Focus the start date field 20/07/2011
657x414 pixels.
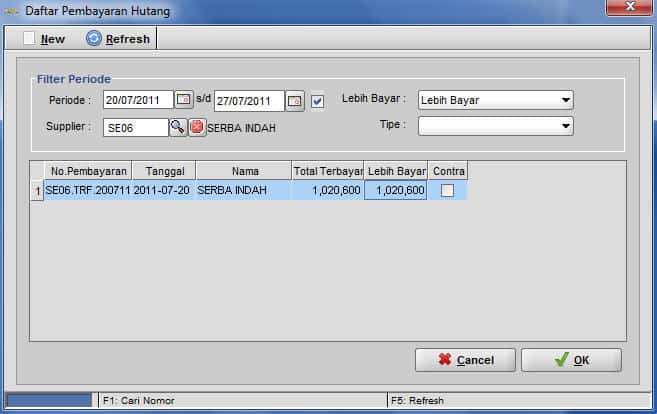(138, 100)
